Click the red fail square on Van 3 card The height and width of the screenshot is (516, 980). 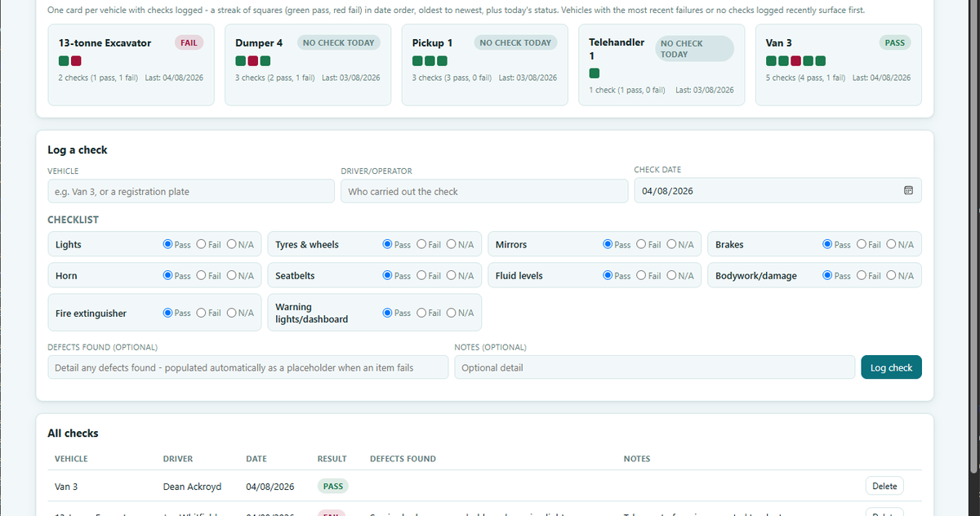[x=795, y=60]
